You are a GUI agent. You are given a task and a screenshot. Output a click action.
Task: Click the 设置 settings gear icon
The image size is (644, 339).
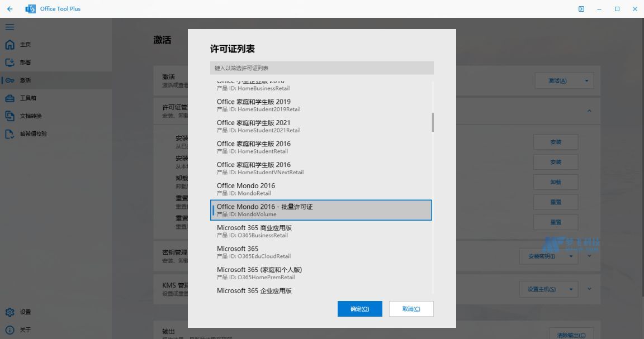pyautogui.click(x=10, y=312)
